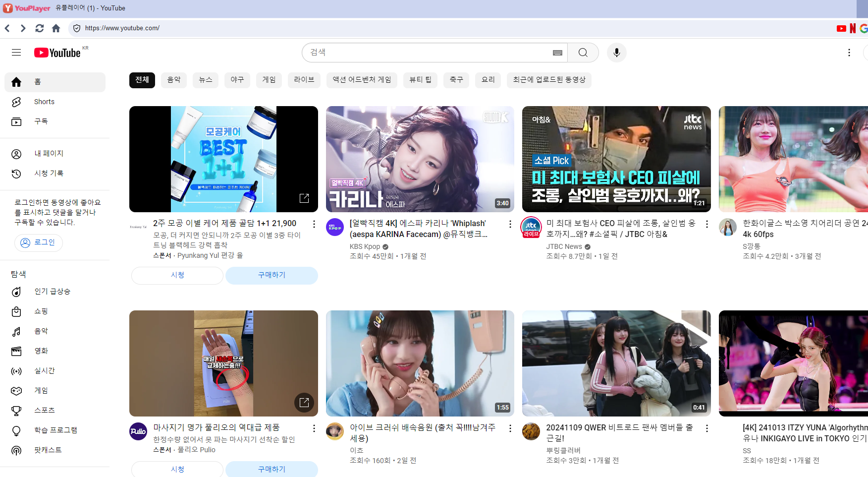The image size is (868, 477).
Task: Click the search input field
Action: click(429, 53)
